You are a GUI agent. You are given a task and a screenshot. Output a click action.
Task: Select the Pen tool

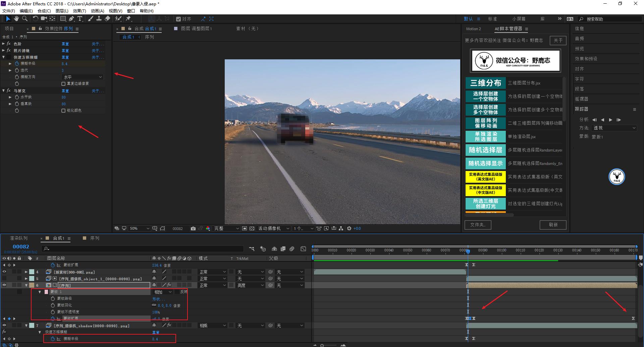71,19
